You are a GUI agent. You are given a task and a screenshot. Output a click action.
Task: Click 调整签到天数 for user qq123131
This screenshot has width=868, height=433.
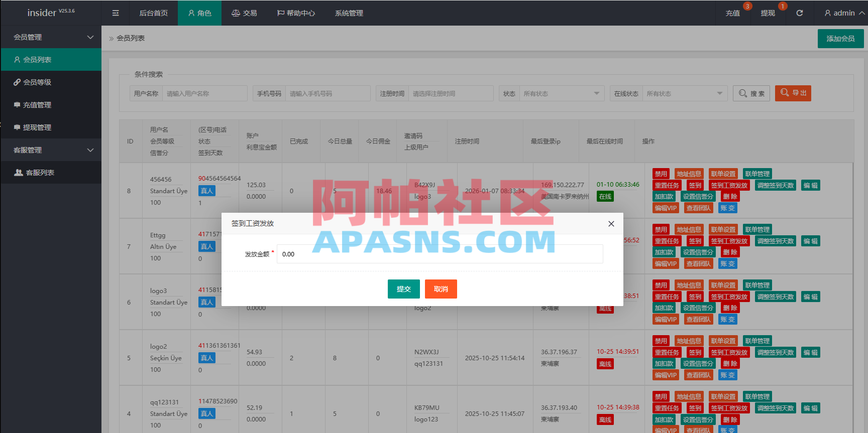point(776,408)
